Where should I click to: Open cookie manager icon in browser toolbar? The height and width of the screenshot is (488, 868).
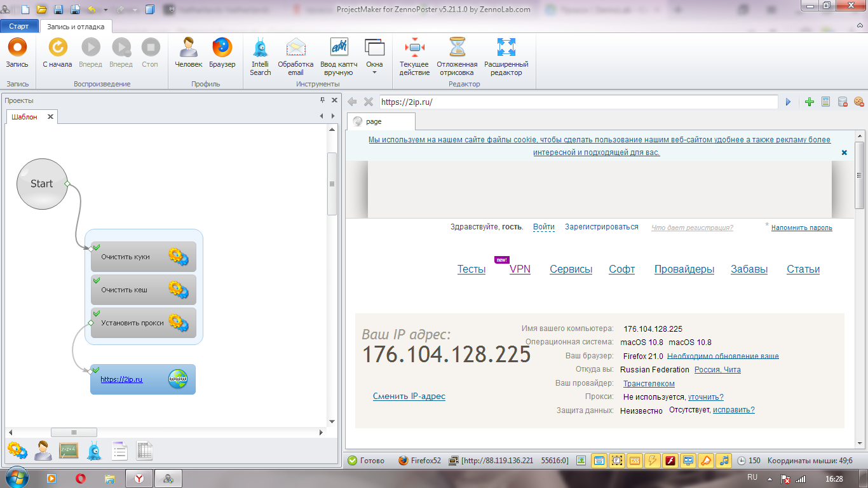click(858, 102)
